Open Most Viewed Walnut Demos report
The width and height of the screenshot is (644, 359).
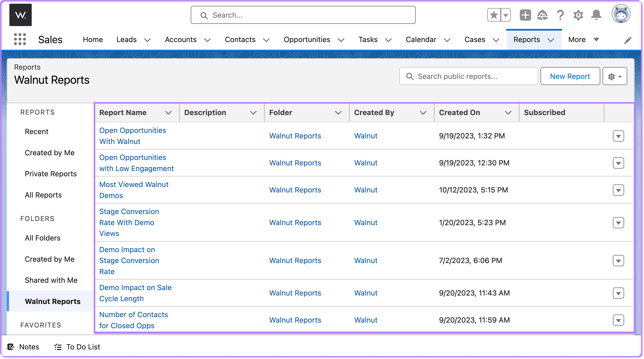(134, 190)
